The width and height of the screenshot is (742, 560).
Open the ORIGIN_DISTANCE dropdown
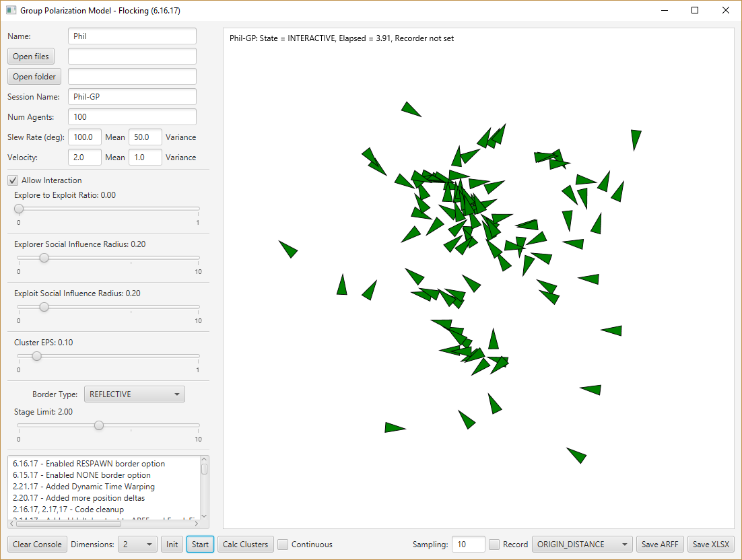coord(582,545)
